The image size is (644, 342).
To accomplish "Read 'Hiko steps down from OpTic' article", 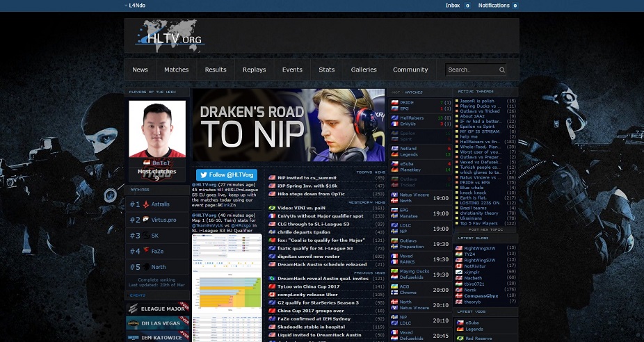I will click(x=311, y=194).
